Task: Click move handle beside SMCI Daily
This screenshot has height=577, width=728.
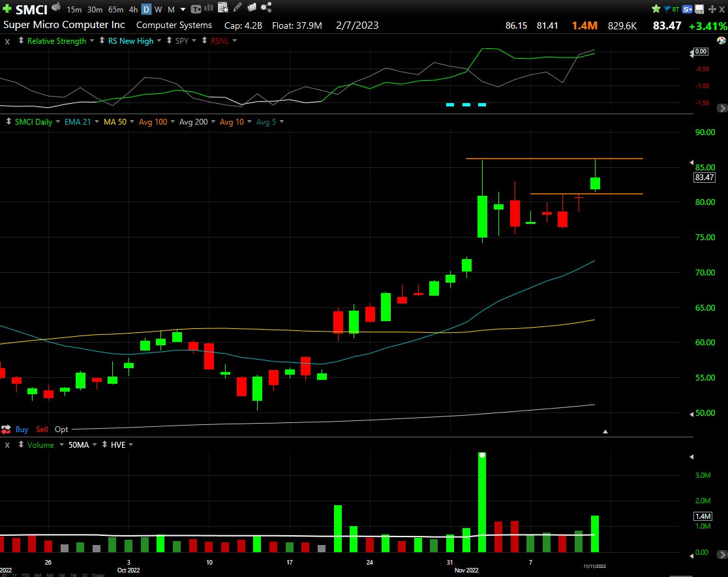Action: coord(8,121)
